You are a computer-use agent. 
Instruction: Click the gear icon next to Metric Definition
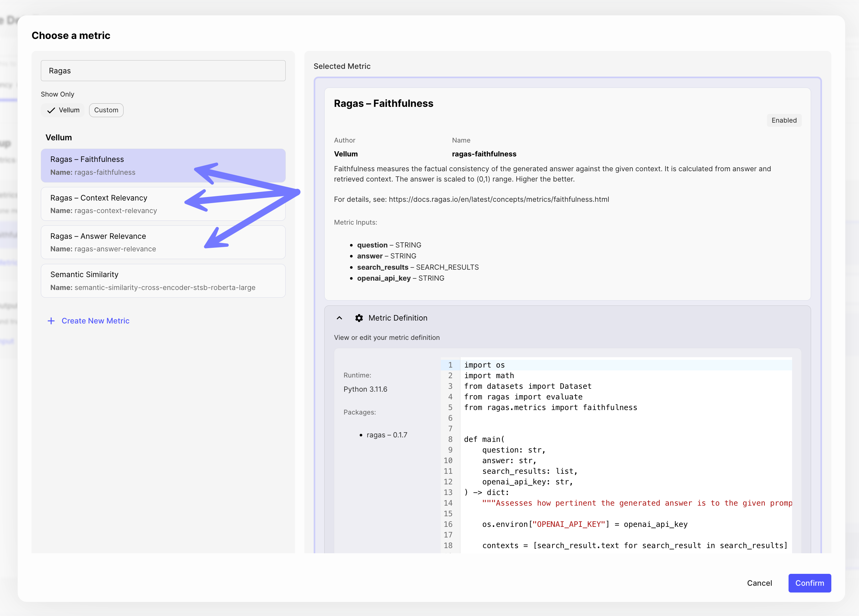point(359,318)
